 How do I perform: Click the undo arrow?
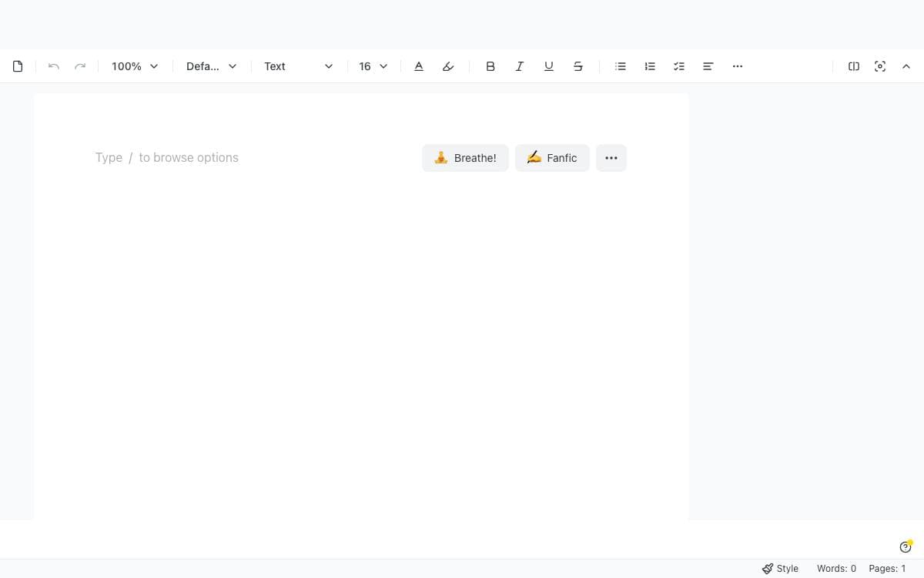coord(54,66)
